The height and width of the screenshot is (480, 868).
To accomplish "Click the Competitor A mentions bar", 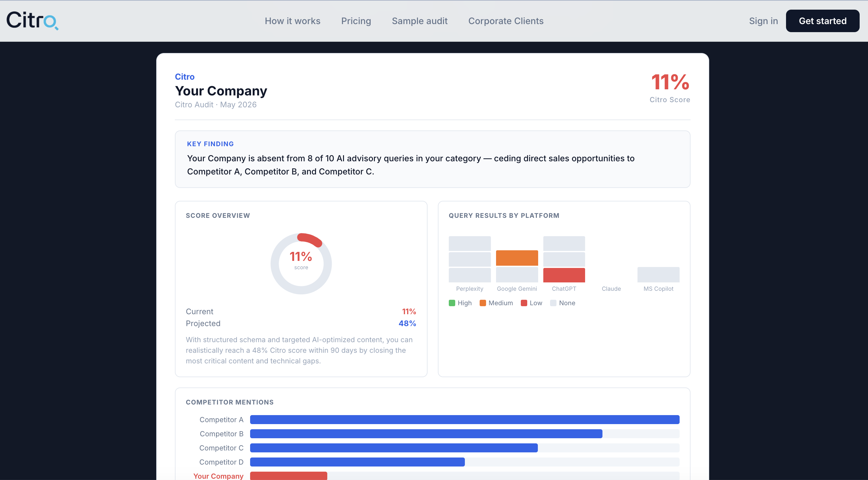I will tap(465, 419).
